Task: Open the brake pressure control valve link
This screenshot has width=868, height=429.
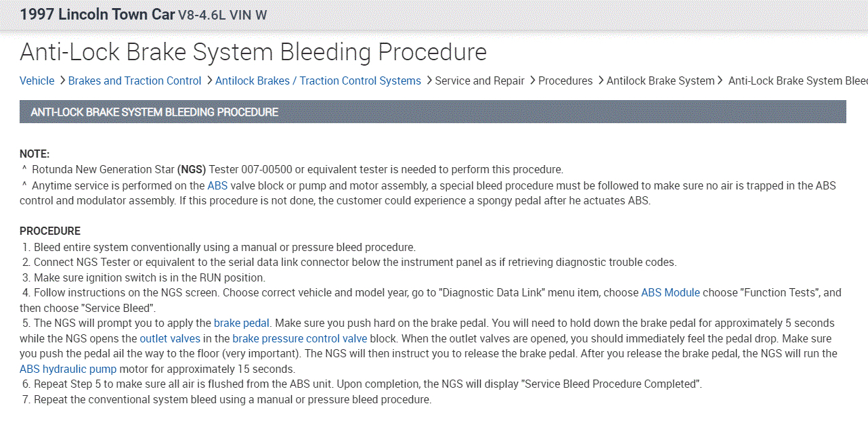Action: [300, 338]
